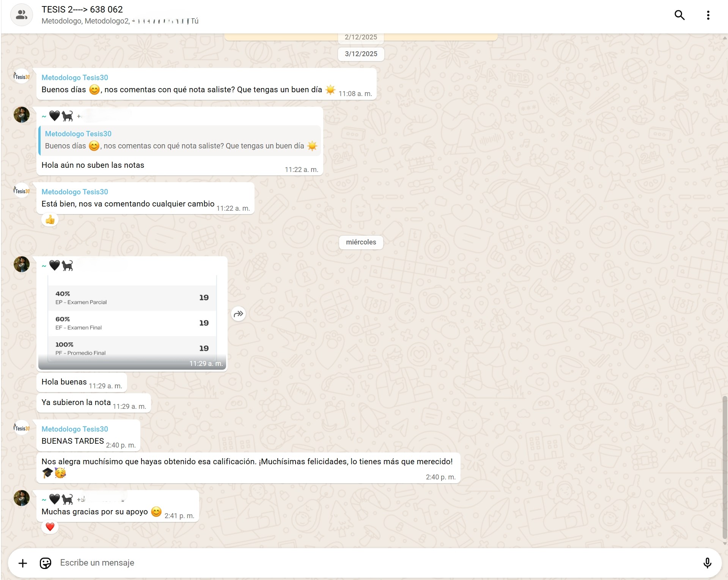Open Tesis30 avatar beside 11:08 a. m. message
The width and height of the screenshot is (728, 580).
[22, 77]
